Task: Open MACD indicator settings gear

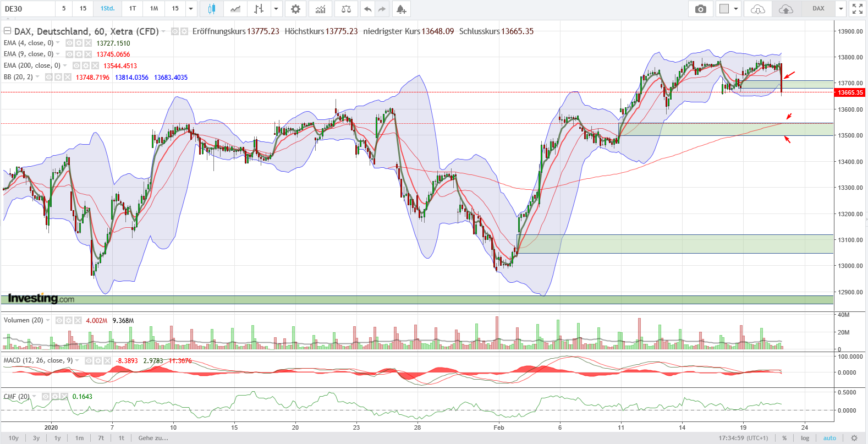Action: click(98, 361)
